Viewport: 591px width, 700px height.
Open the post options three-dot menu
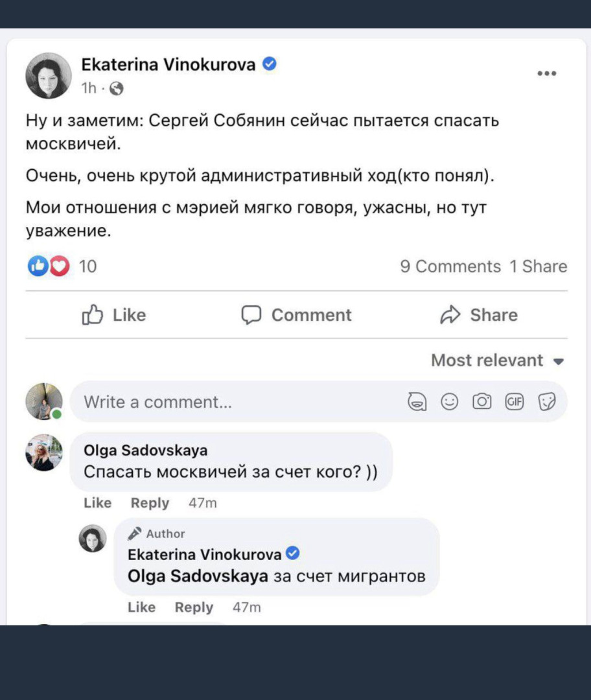tap(547, 74)
